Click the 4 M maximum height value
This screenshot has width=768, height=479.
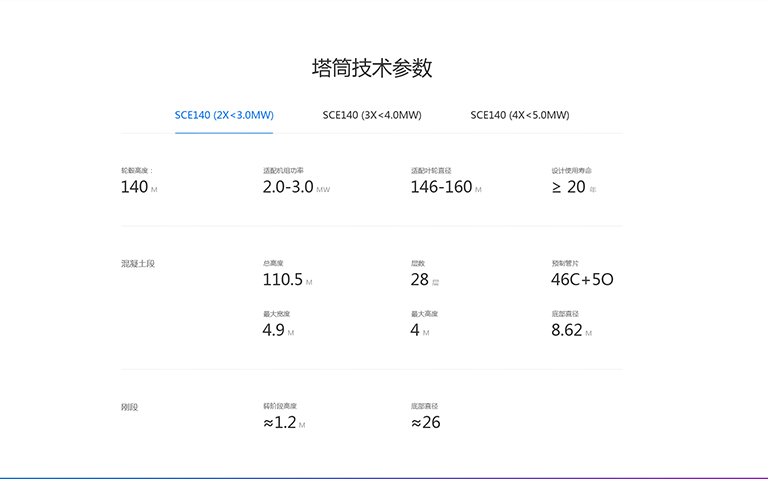415,330
